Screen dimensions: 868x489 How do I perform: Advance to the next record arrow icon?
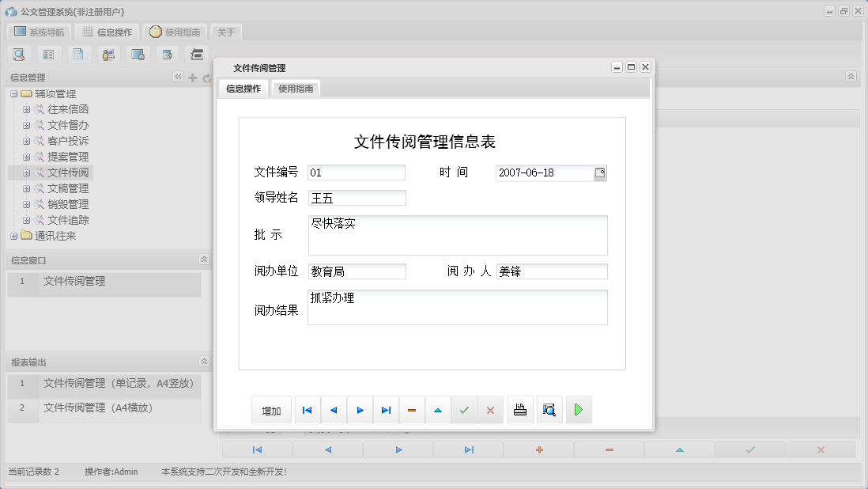click(x=359, y=410)
